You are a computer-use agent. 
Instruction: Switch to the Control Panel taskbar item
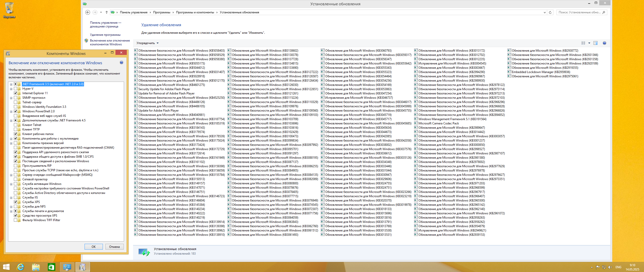click(x=67, y=267)
